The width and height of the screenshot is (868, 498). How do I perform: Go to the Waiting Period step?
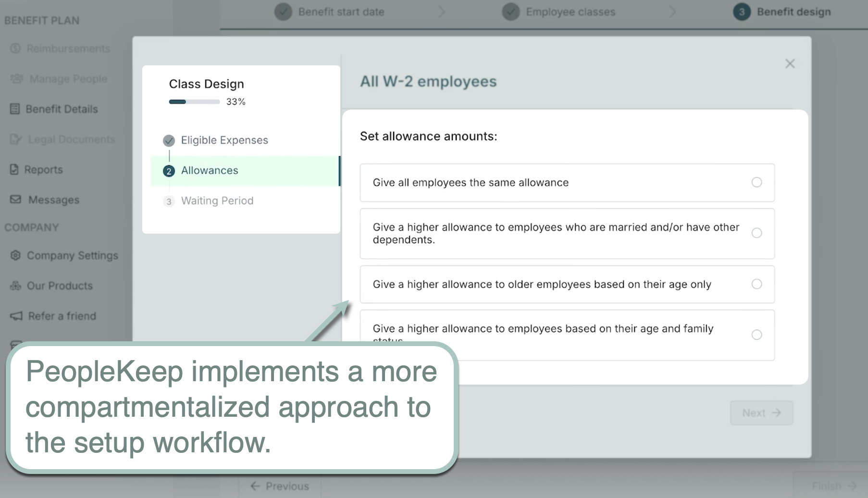coord(217,201)
